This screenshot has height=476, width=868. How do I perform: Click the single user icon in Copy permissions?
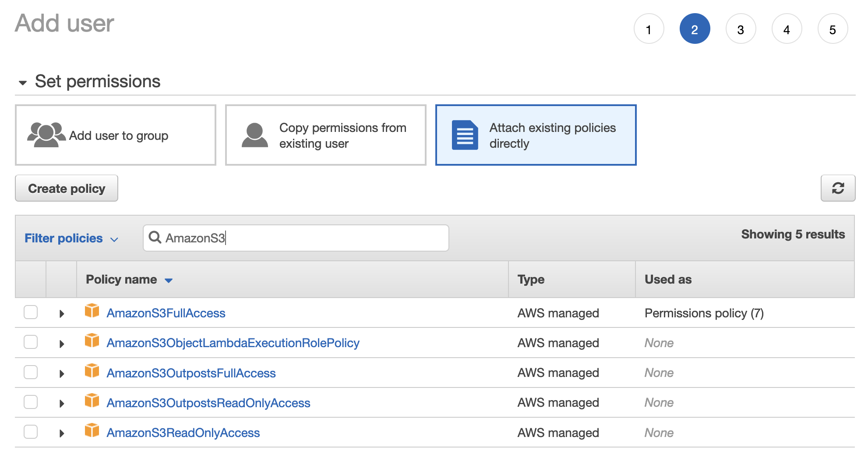[254, 135]
